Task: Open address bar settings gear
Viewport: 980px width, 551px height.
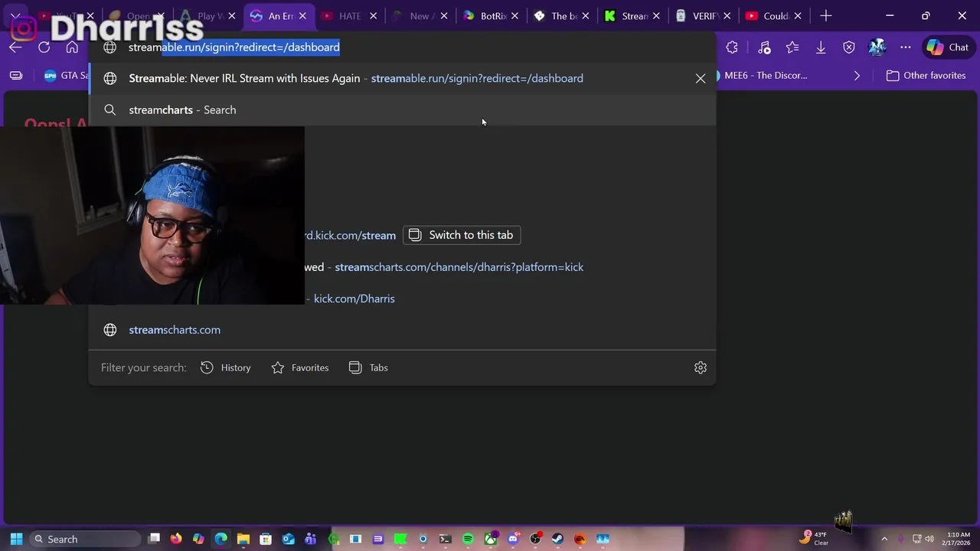Action: [x=701, y=367]
